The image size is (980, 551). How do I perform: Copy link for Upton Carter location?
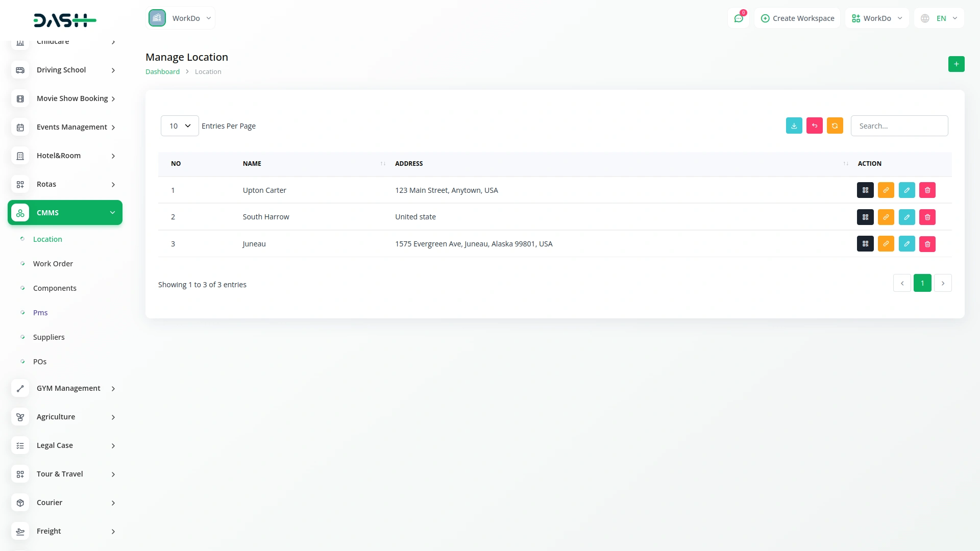[886, 190]
